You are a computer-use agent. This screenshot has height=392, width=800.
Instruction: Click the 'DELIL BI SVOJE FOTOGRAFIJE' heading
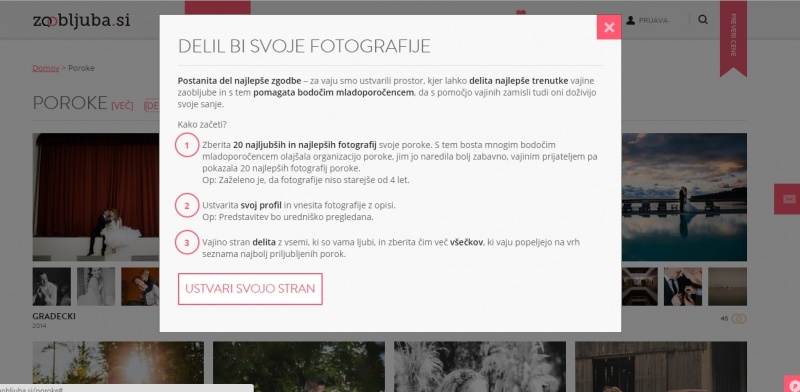tap(304, 46)
